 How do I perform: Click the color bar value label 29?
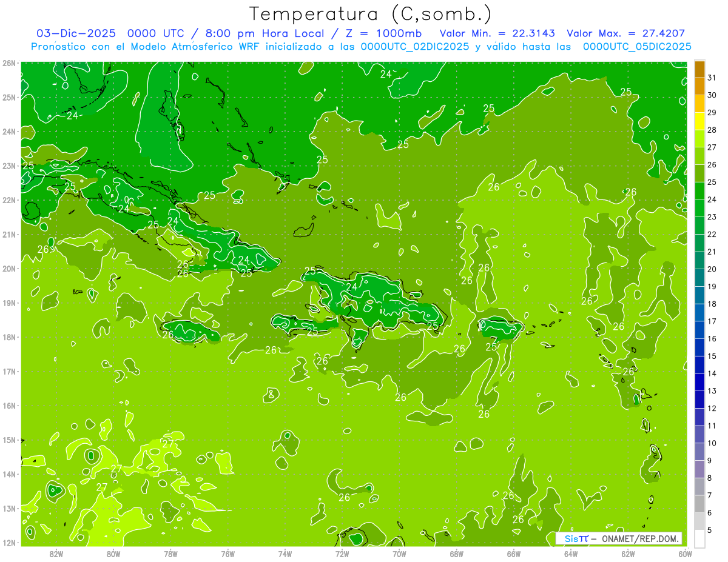click(x=712, y=112)
